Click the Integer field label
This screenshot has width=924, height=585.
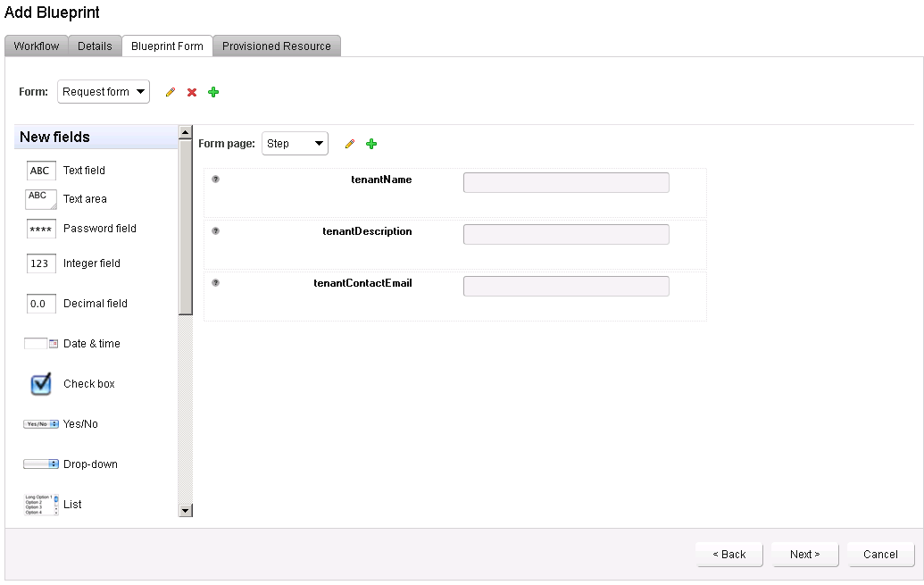(x=91, y=263)
